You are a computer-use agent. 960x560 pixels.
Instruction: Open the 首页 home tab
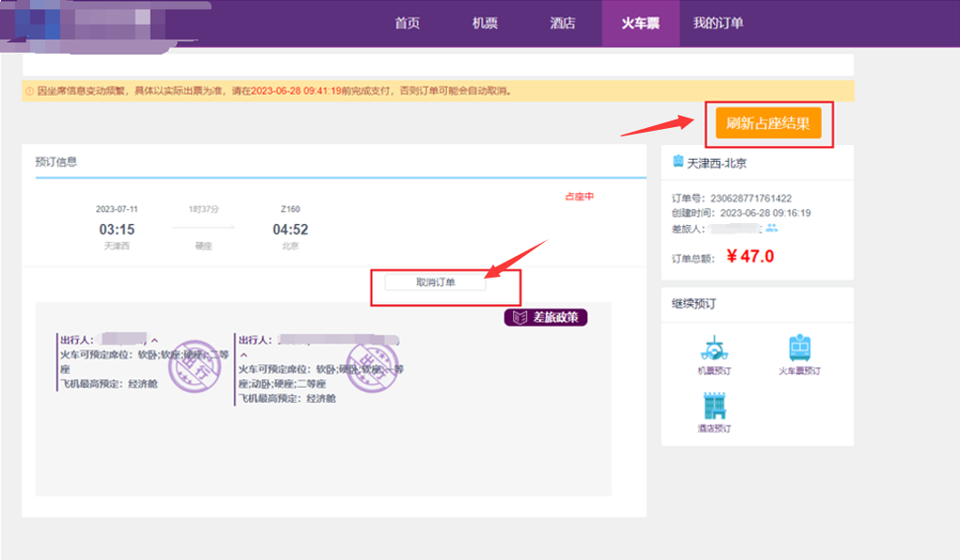408,24
